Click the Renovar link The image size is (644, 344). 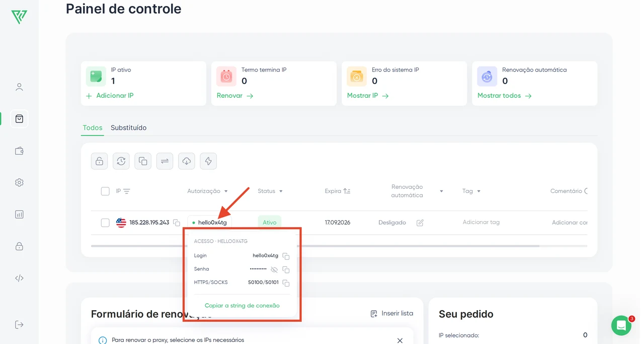click(x=235, y=96)
